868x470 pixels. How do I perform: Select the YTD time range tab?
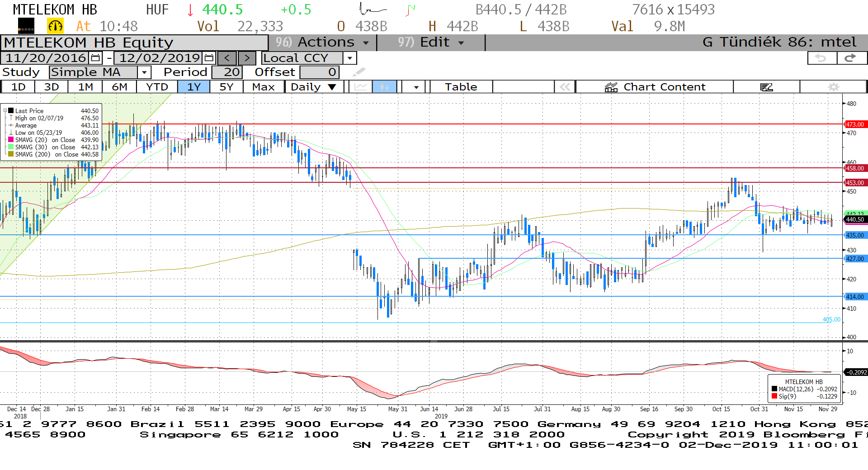pos(157,87)
